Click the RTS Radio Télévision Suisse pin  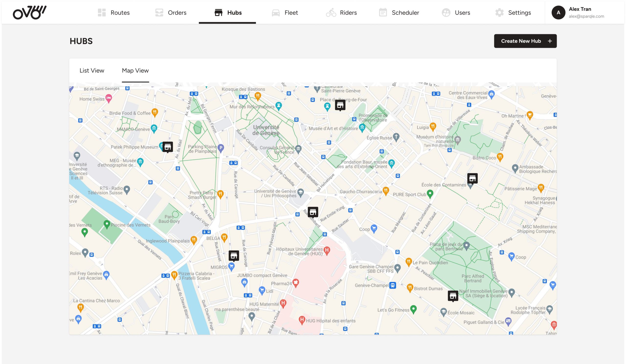pos(127,190)
